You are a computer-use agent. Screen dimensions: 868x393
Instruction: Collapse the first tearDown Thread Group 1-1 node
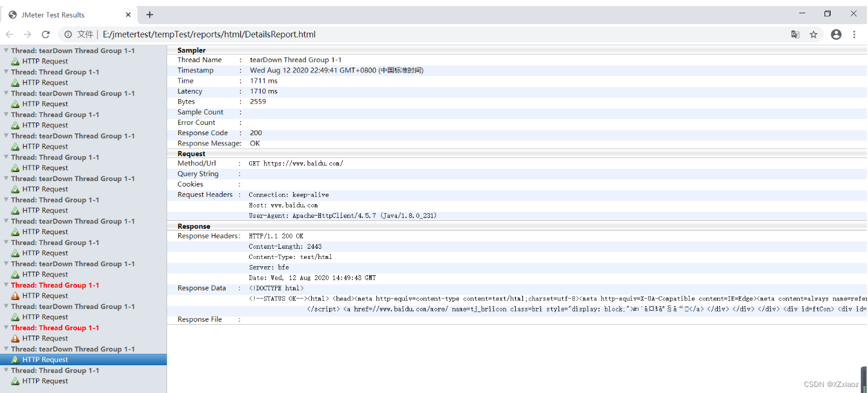coord(5,50)
